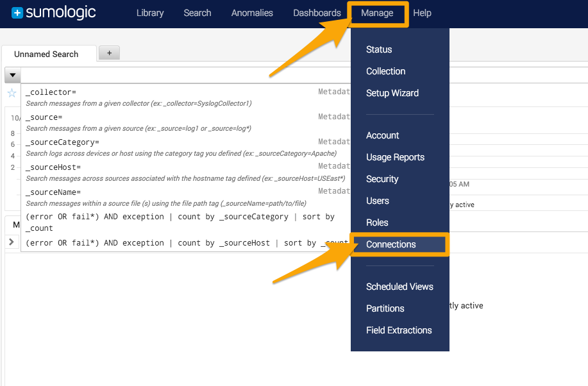The image size is (588, 386).
Task: View the Status page
Action: coord(378,49)
